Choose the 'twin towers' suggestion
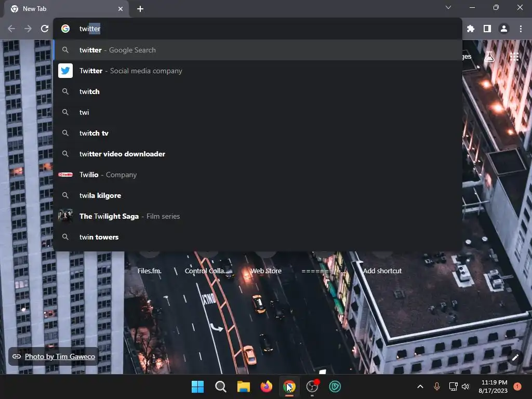The height and width of the screenshot is (399, 532). pyautogui.click(x=258, y=237)
